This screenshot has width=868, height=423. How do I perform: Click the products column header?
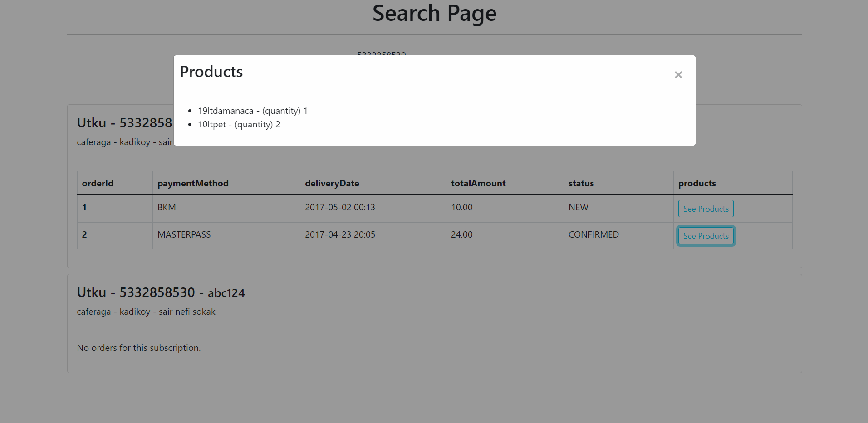pos(697,183)
